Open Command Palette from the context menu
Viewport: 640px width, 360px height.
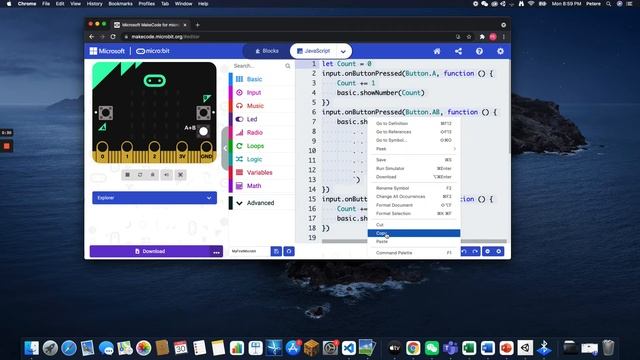pyautogui.click(x=414, y=253)
